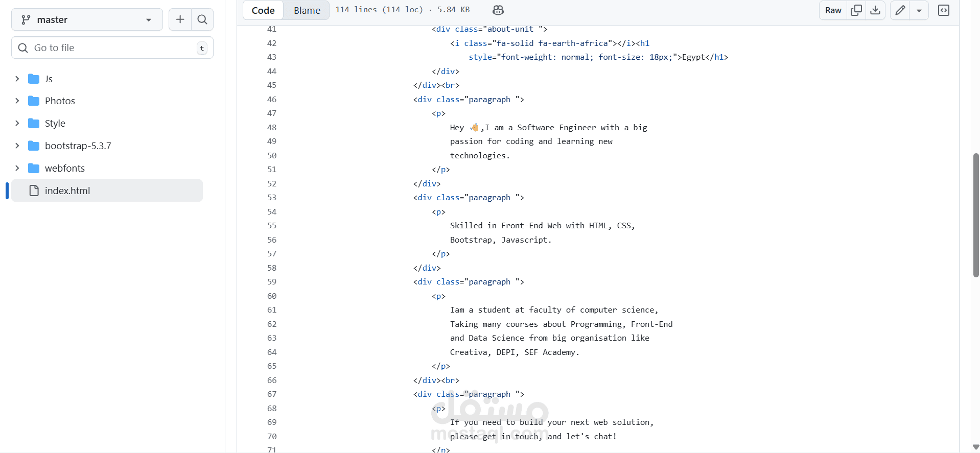The image size is (980, 453).
Task: Click the Photos folder icon
Action: pyautogui.click(x=34, y=101)
